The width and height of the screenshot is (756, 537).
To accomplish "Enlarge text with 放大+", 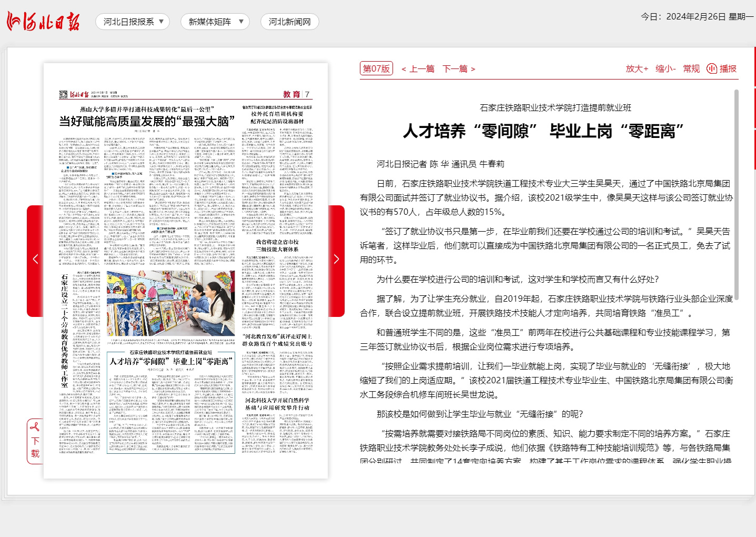I will click(637, 68).
